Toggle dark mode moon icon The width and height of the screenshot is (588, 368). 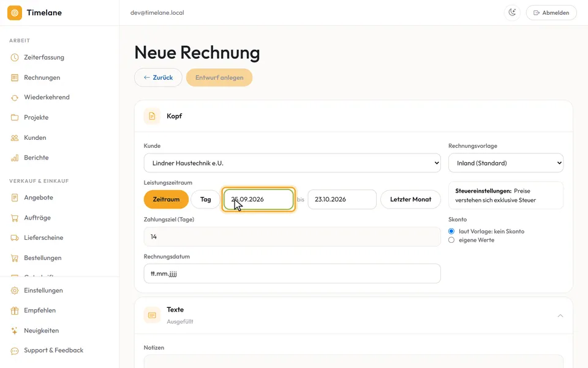(x=512, y=13)
